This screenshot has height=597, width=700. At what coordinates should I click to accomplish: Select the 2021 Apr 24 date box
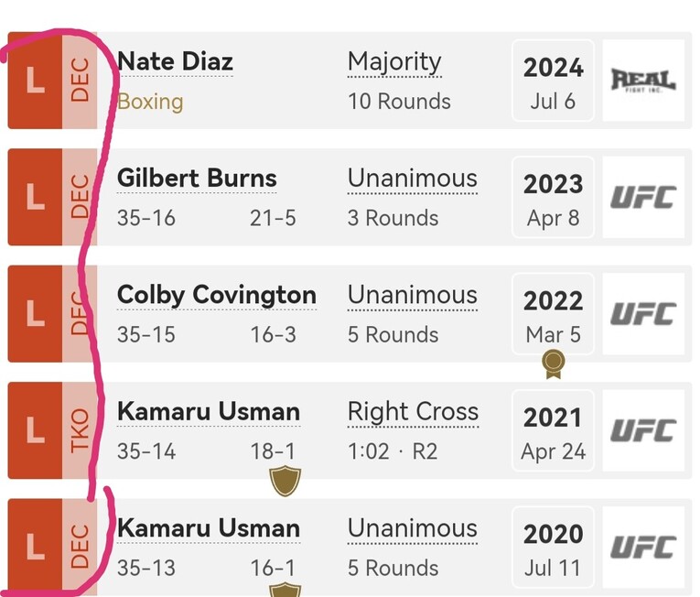(x=553, y=430)
